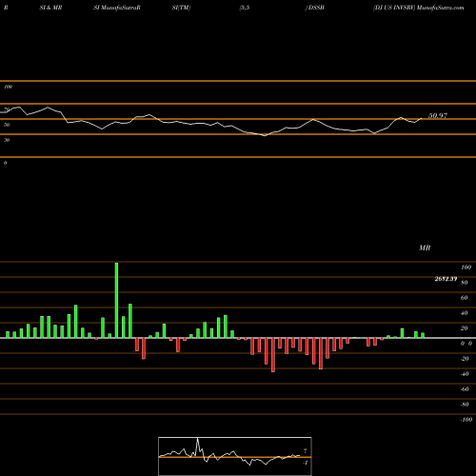
Task: Click the MR axis label 60
Action: pos(465,298)
